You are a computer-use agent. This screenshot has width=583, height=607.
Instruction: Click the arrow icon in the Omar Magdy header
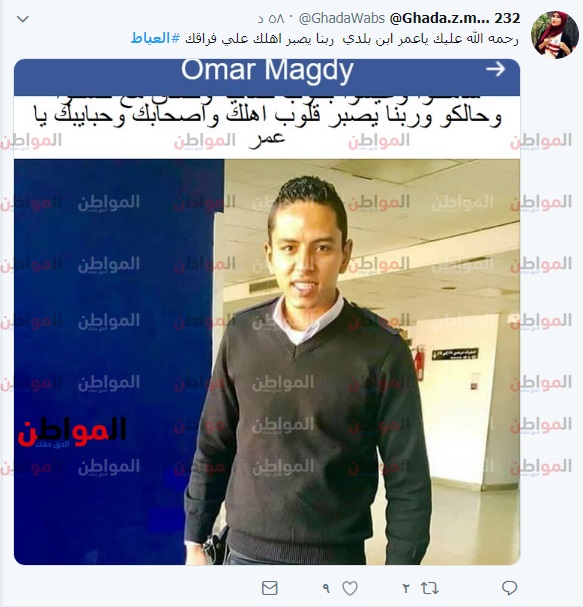496,69
